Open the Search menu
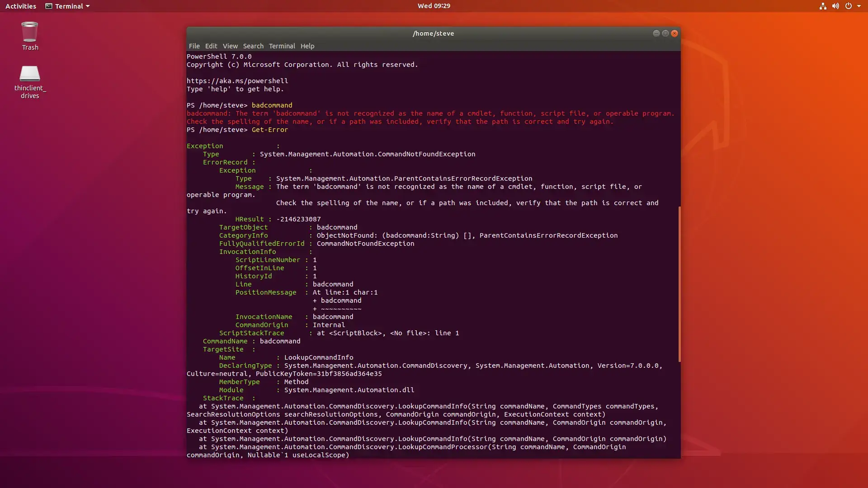Viewport: 868px width, 488px height. [x=253, y=46]
